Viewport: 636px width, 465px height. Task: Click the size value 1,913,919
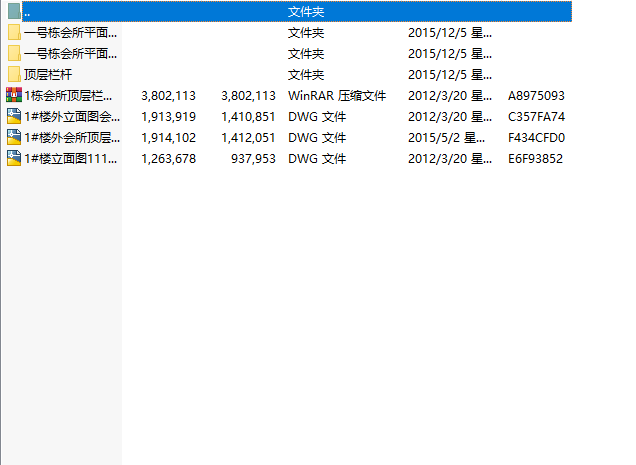[169, 117]
